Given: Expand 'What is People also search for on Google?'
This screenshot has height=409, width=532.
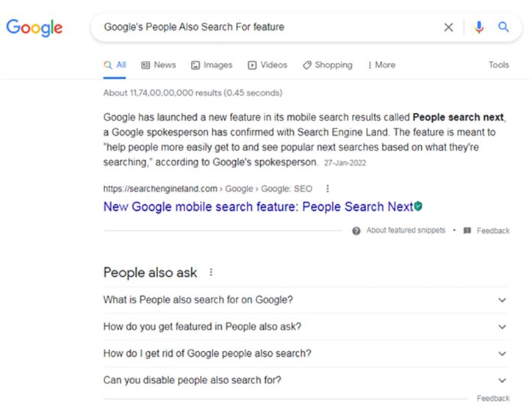Looking at the screenshot, I should 306,300.
